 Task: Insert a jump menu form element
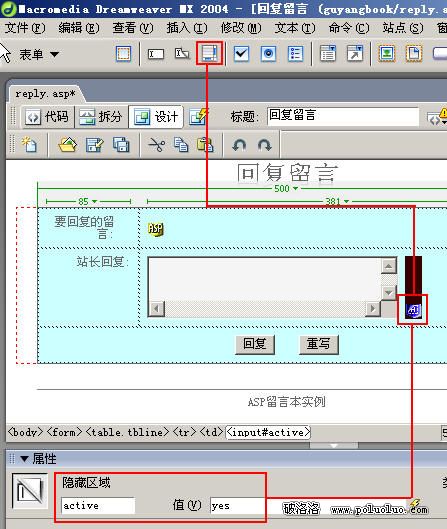tap(355, 54)
